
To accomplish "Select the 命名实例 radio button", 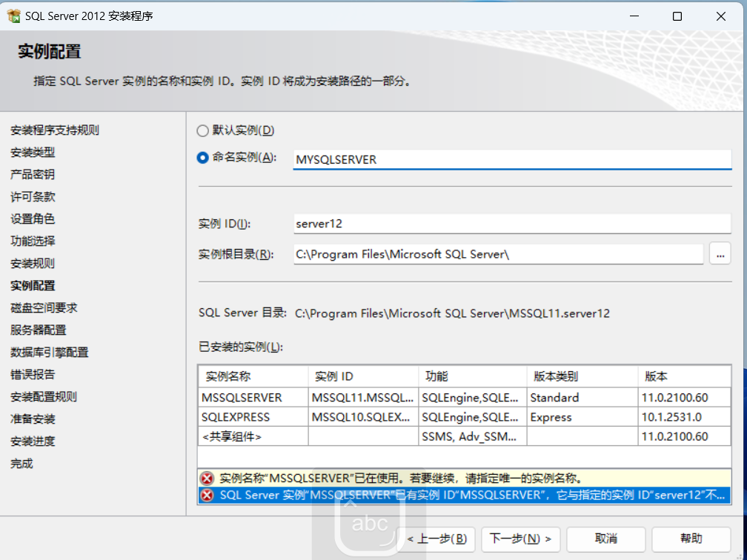I will tap(202, 158).
